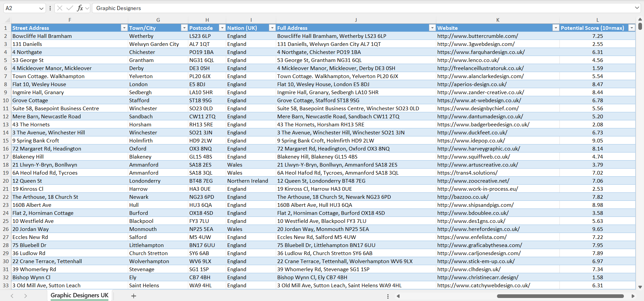644x301 pixels.
Task: Select postcode cell 'BT48 7EG'
Action: click(207, 181)
